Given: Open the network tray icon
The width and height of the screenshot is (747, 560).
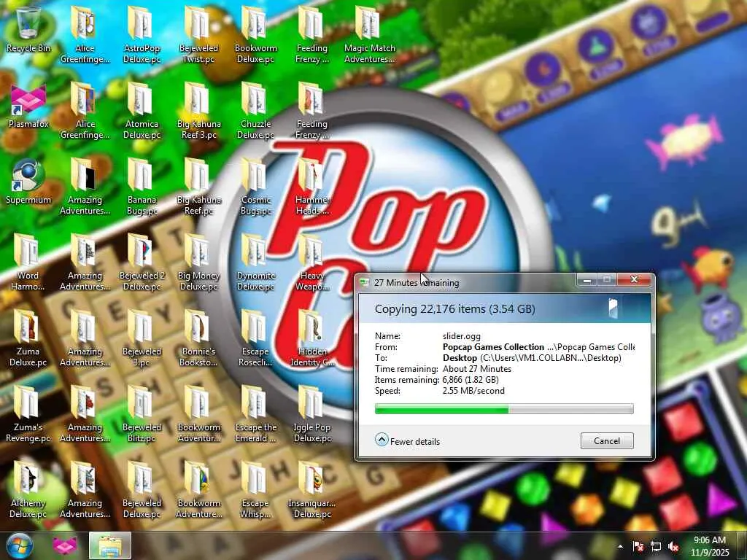Looking at the screenshot, I should 656,546.
